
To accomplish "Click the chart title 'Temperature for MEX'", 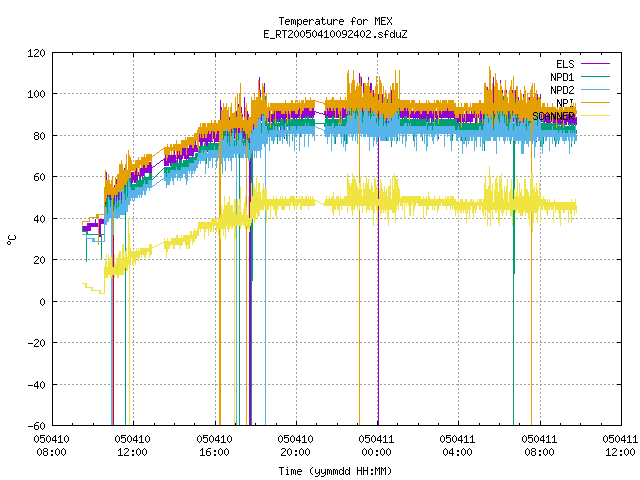I will [x=335, y=21].
